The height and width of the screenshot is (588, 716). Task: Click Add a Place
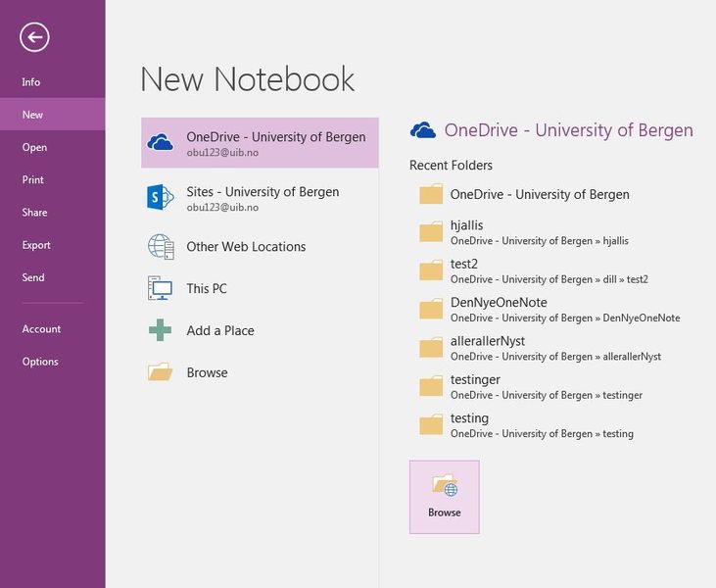click(260, 330)
